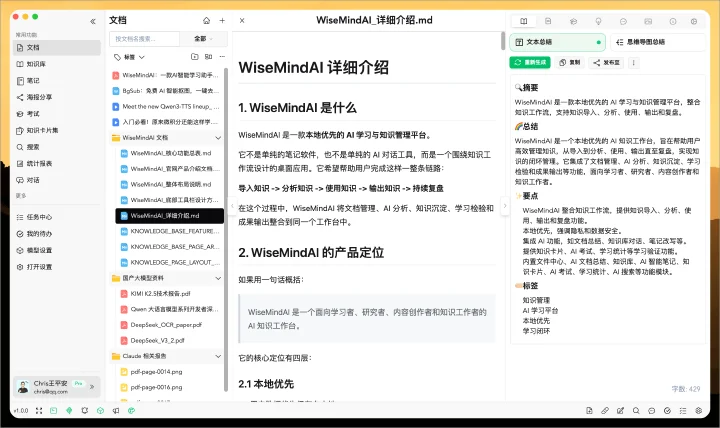Click the list icon in bottom-right toolbar

[683, 411]
